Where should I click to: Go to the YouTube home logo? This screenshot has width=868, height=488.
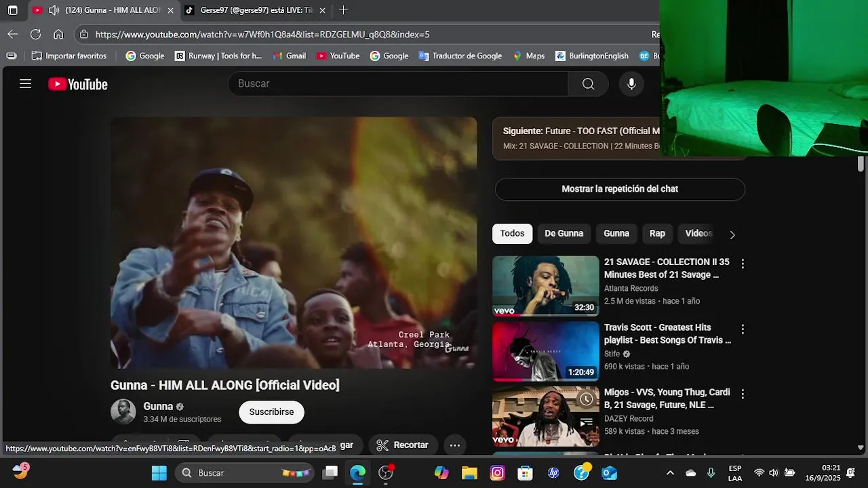[78, 84]
